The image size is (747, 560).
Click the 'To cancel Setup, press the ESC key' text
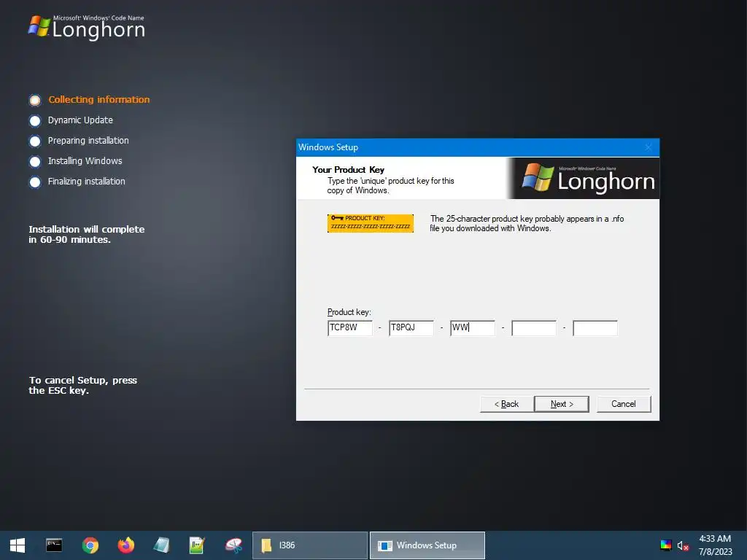pyautogui.click(x=83, y=385)
